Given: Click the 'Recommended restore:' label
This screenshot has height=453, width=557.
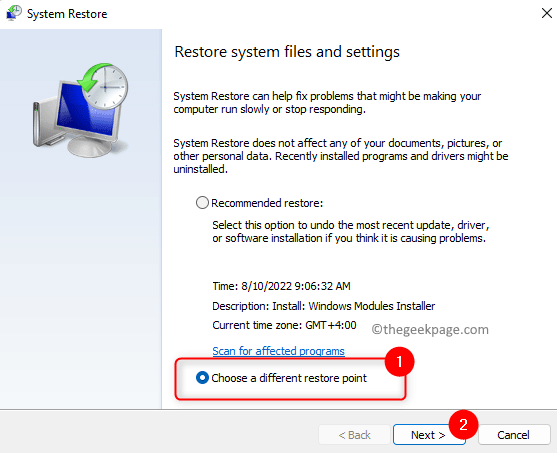Looking at the screenshot, I should 267,203.
